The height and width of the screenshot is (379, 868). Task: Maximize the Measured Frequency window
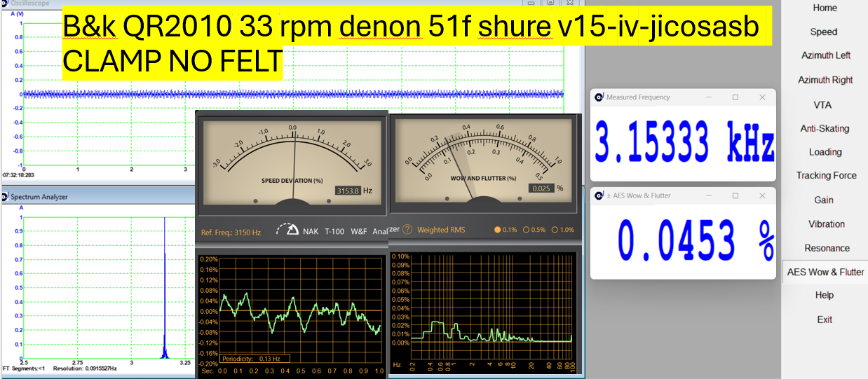735,97
